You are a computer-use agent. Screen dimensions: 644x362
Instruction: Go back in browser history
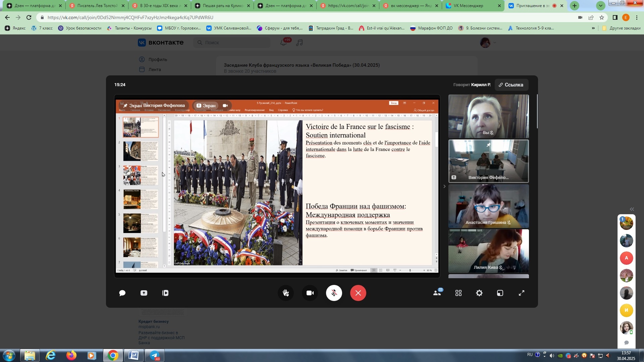click(7, 17)
